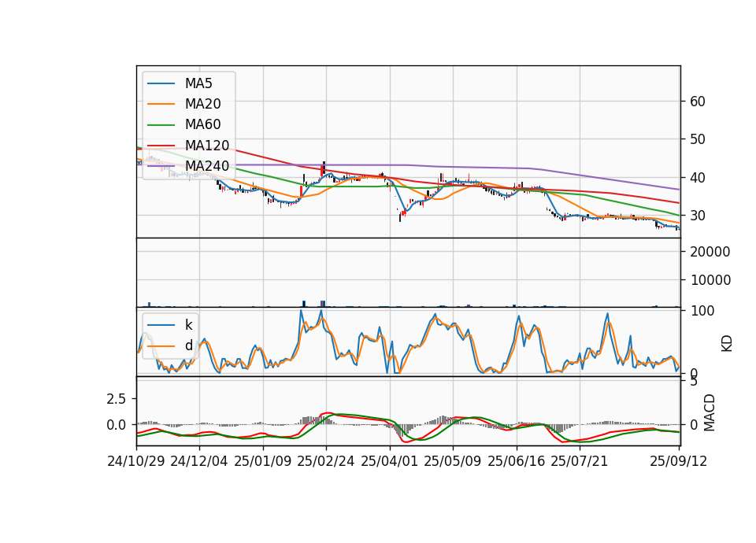Screen dimensions: 756x543
Task: Click the MACD axis title
Action: pyautogui.click(x=710, y=412)
